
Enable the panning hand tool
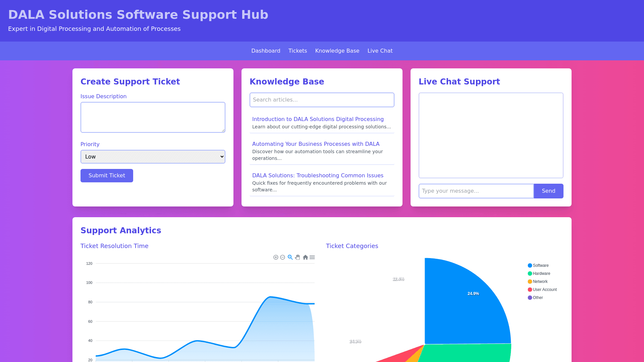pos(298,257)
